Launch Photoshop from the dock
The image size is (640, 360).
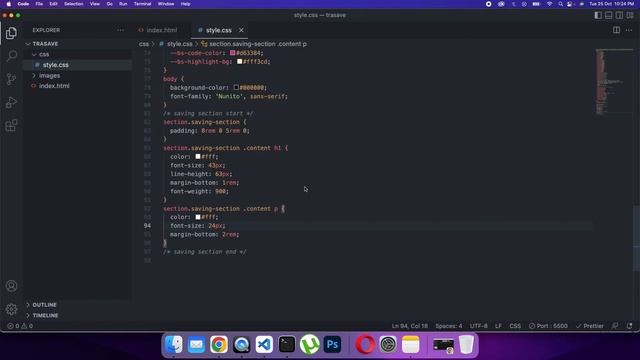[332, 344]
